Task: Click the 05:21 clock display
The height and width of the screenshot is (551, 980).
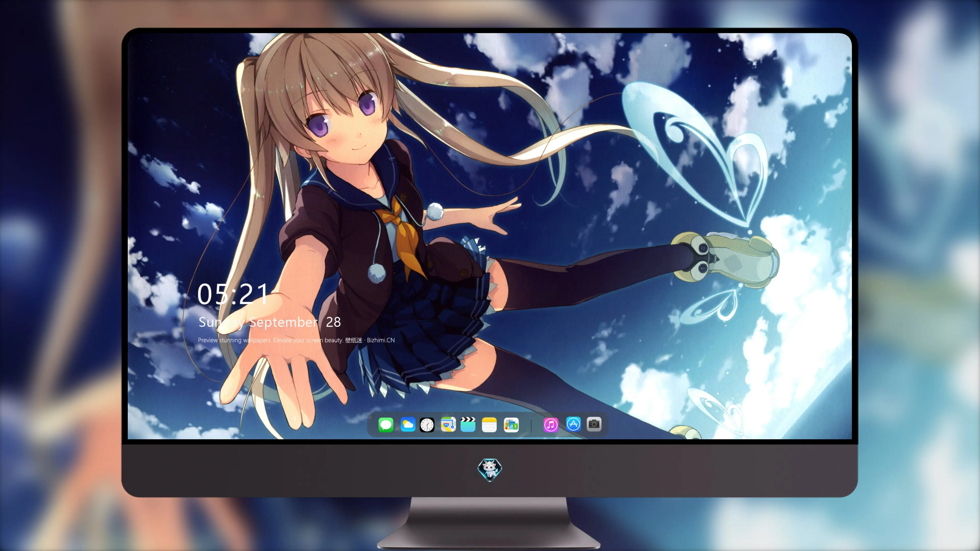Action: [233, 294]
